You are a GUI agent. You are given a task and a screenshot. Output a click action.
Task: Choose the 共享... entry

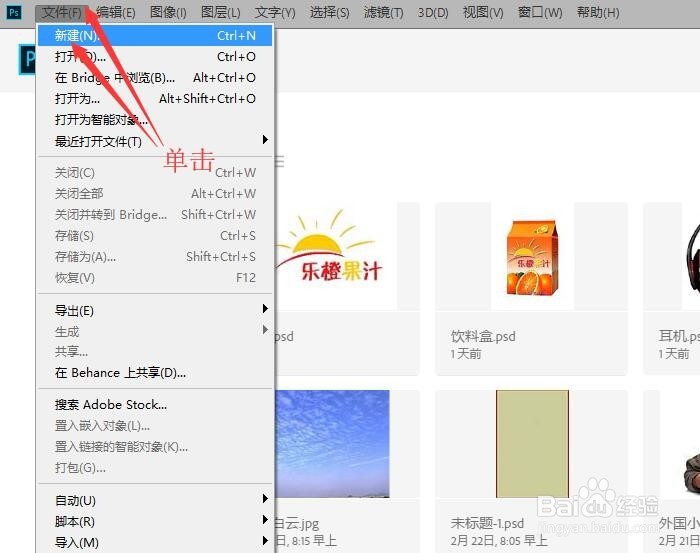[x=155, y=352]
